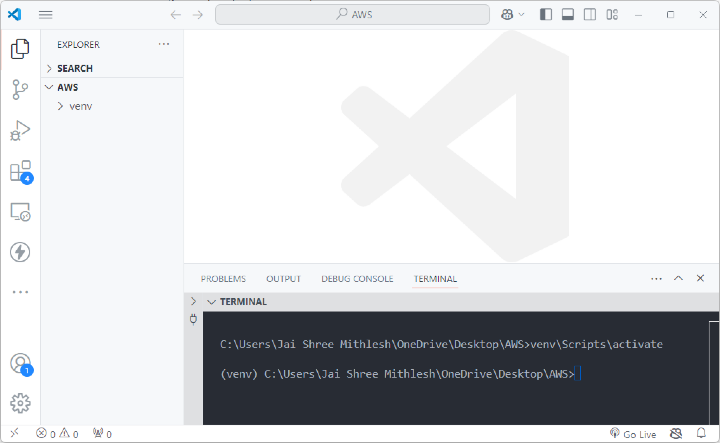Open the Remote Explorer view

click(20, 212)
